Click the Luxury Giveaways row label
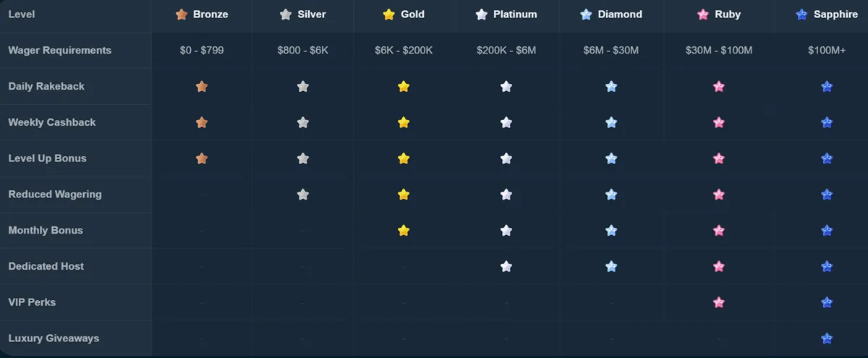 54,338
